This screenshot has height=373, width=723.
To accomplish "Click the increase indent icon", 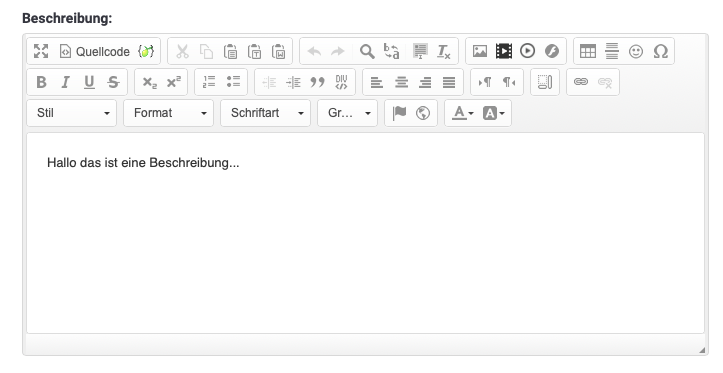I will click(293, 82).
